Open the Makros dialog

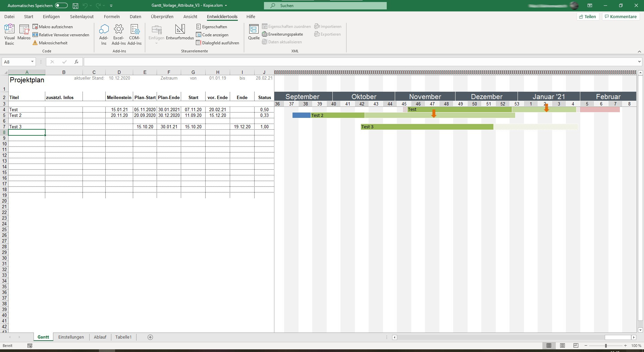pyautogui.click(x=24, y=34)
